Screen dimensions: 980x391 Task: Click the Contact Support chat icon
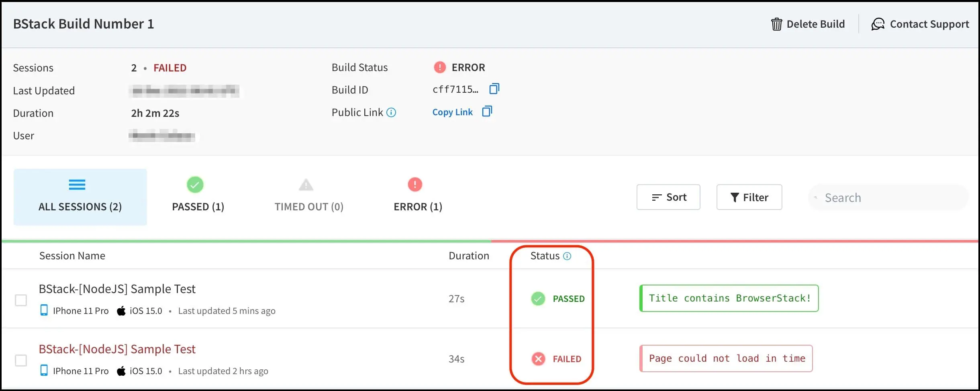tap(878, 24)
